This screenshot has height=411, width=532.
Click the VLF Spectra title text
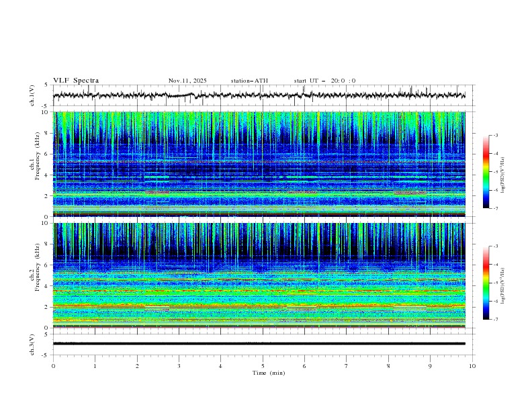point(76,81)
